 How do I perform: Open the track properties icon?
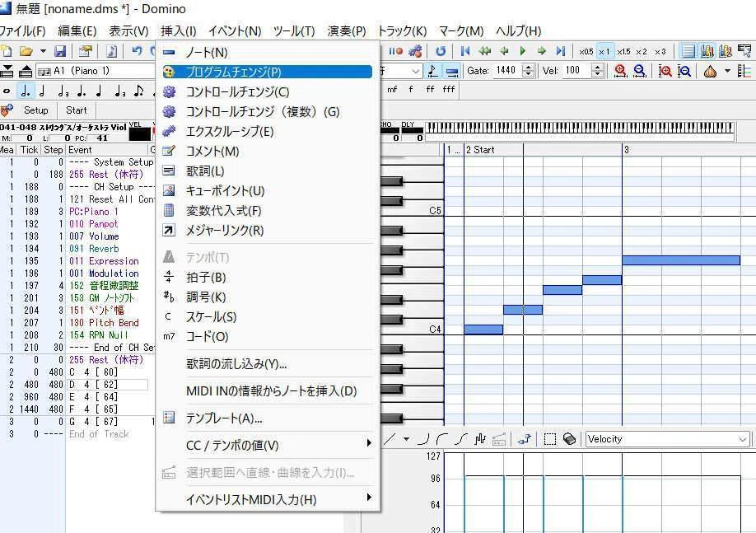coord(86,51)
